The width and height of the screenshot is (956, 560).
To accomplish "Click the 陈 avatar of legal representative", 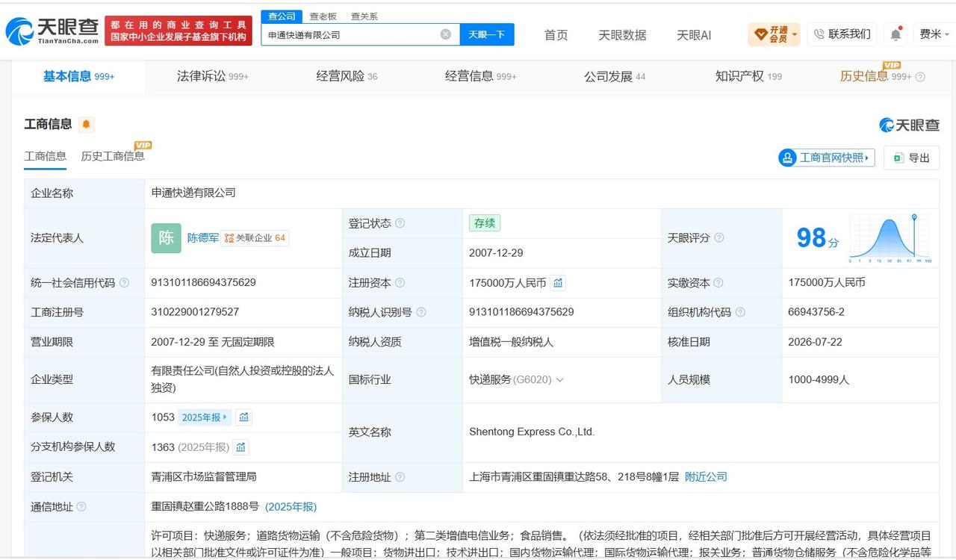I will coord(166,238).
